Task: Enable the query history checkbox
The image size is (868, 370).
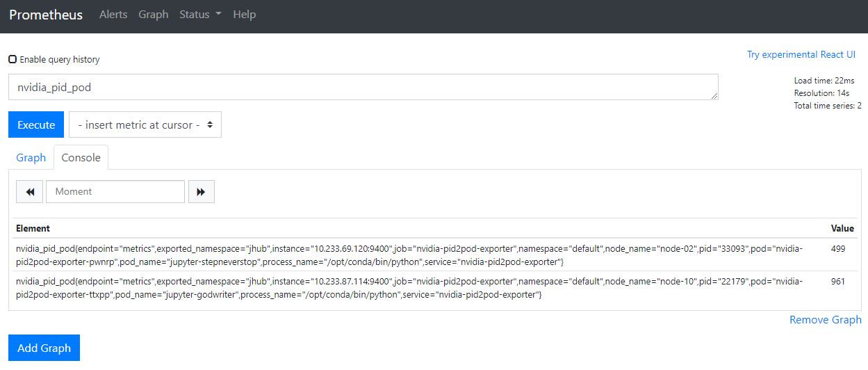Action: tap(13, 59)
